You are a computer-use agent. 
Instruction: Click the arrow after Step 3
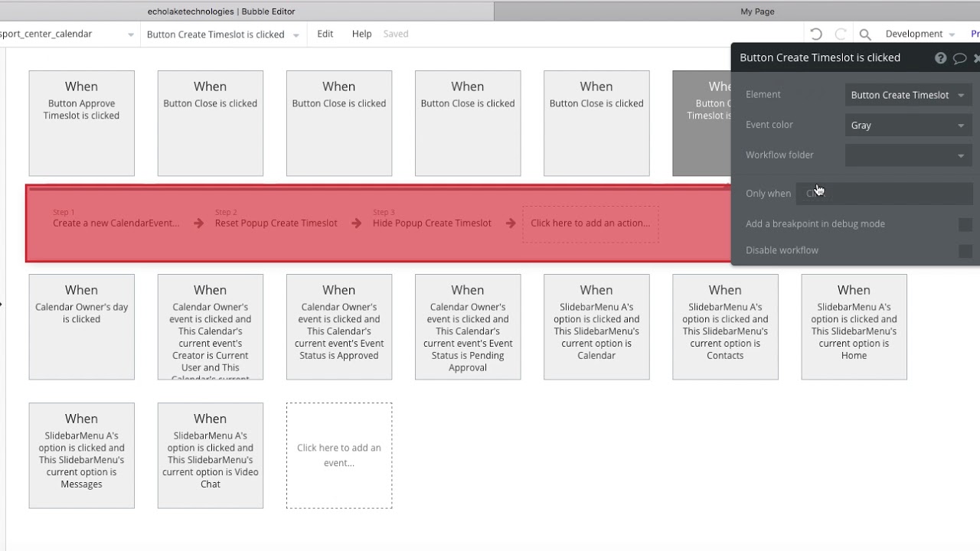[x=511, y=223]
